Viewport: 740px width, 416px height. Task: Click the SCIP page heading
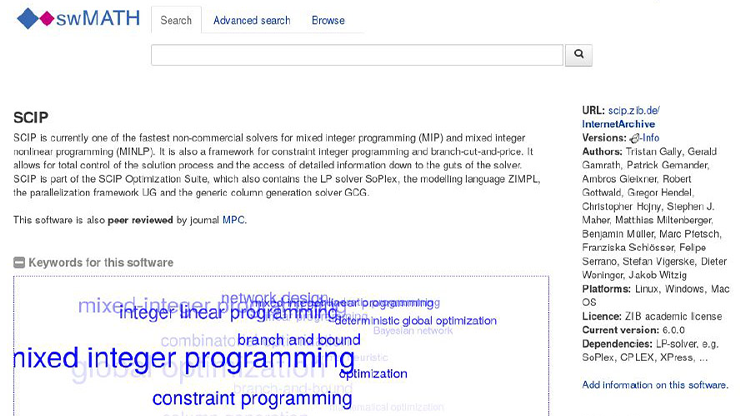31,118
